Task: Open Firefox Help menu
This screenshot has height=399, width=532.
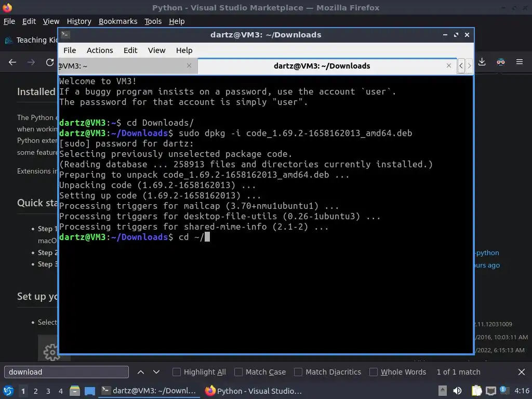Action: click(177, 21)
